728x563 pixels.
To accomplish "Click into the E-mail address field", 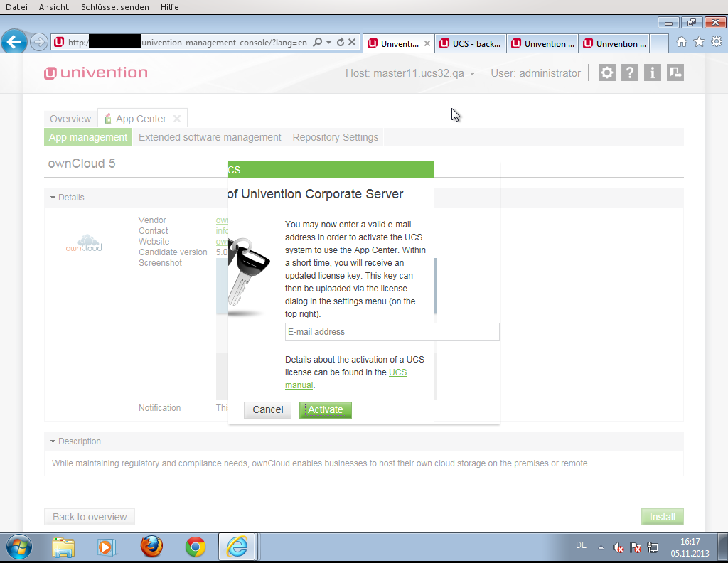I will (392, 332).
